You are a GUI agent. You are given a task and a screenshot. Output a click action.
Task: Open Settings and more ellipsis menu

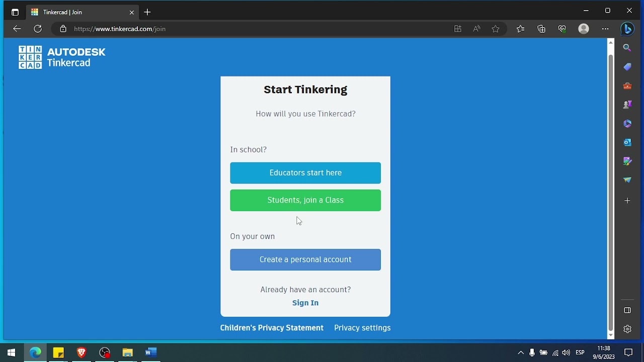point(605,29)
